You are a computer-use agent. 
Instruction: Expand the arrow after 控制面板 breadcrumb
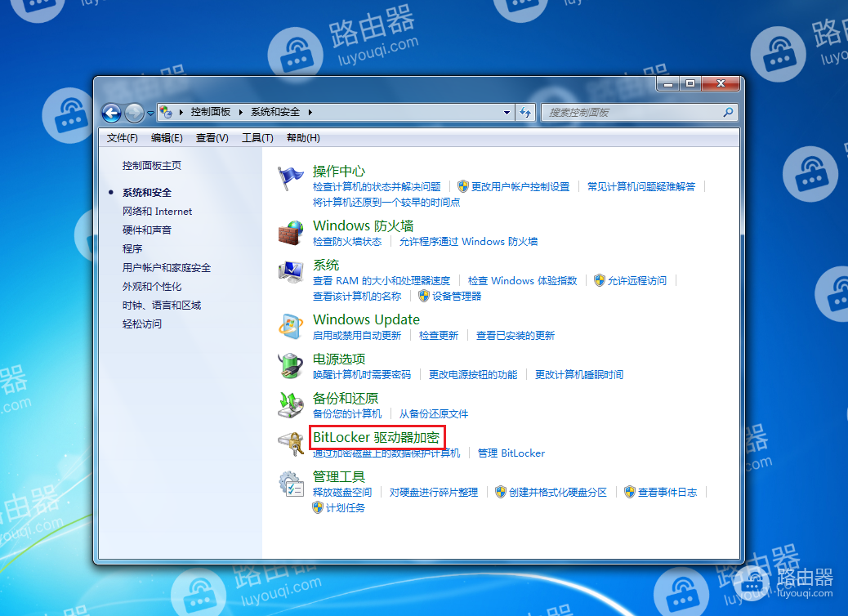[x=241, y=112]
